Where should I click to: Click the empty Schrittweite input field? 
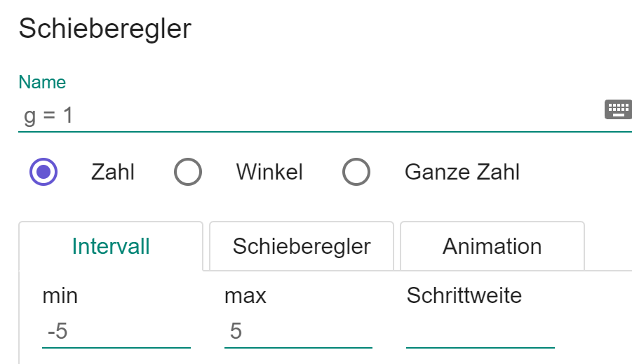pos(480,331)
